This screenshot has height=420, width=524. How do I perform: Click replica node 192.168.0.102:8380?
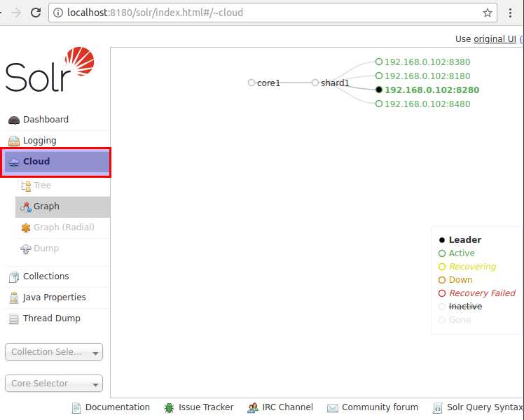(x=427, y=62)
